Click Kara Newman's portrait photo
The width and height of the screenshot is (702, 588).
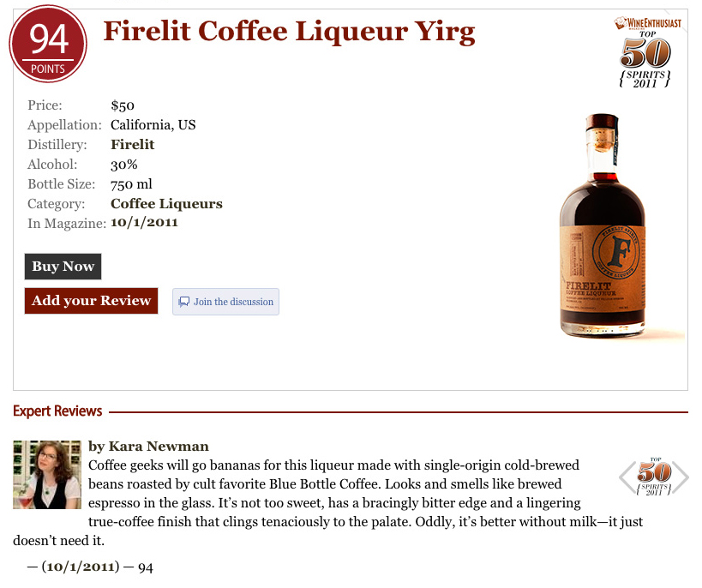tap(47, 475)
